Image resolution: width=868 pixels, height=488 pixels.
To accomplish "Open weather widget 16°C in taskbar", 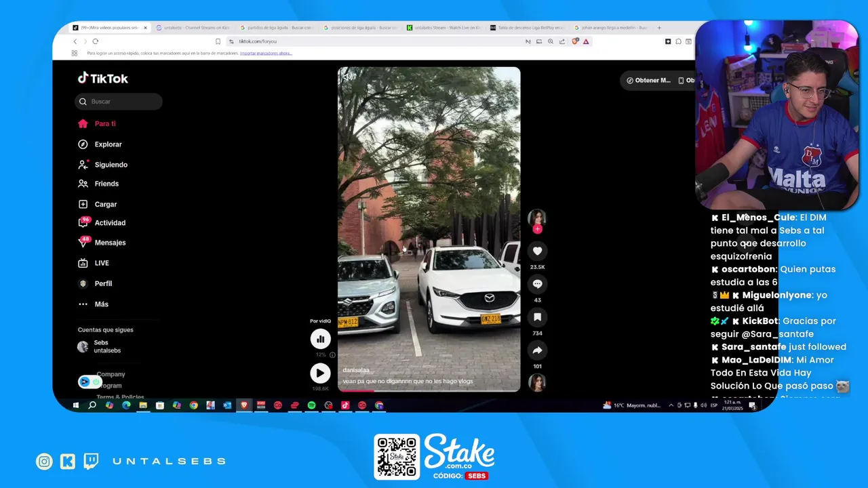I will coord(631,405).
